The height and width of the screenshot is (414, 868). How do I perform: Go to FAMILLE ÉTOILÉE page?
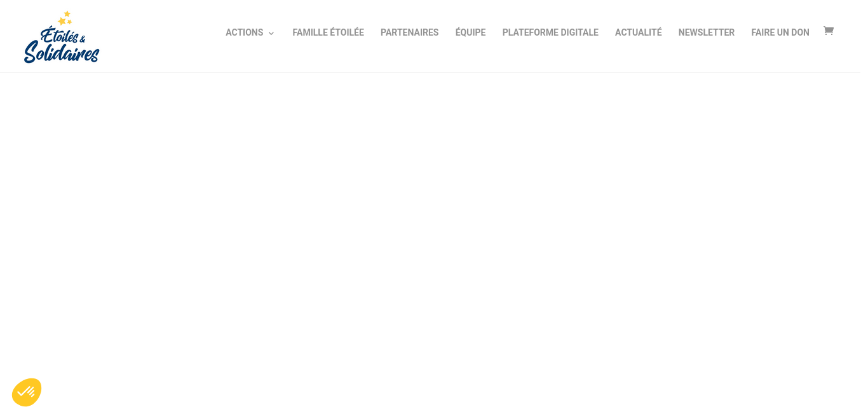(328, 32)
